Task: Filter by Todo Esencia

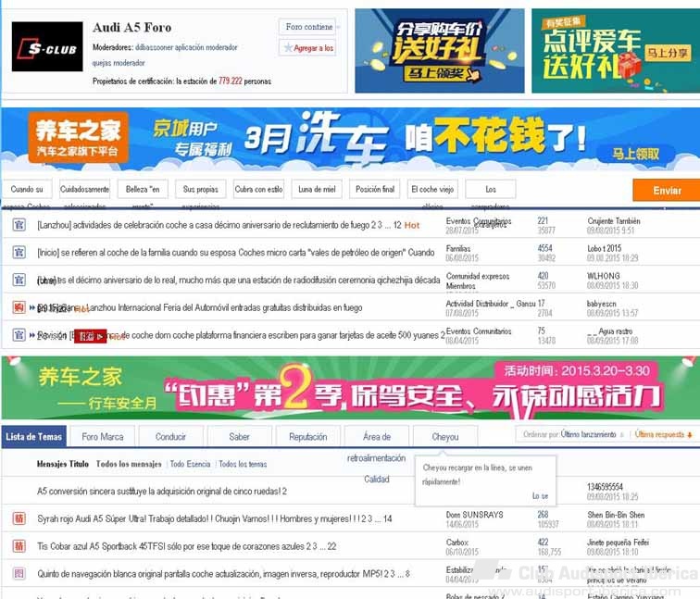Action: pyautogui.click(x=190, y=464)
